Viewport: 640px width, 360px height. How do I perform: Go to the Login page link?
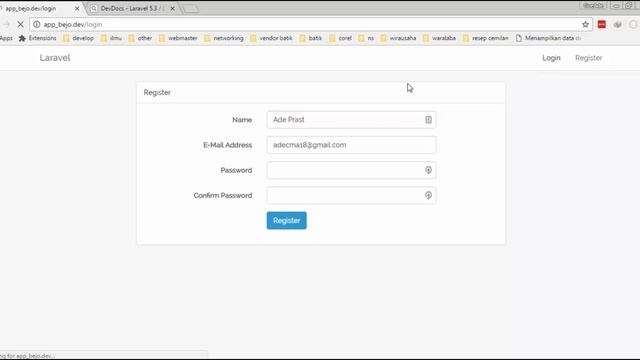(551, 58)
